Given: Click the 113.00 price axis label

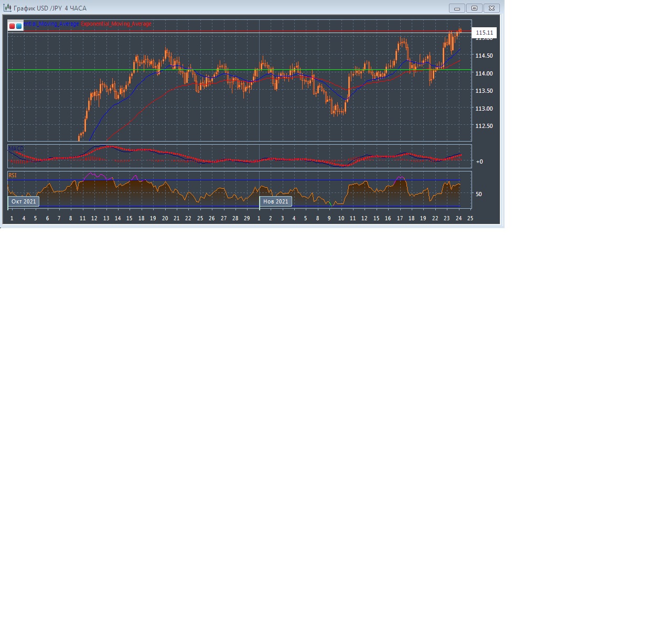Looking at the screenshot, I should click(x=484, y=109).
